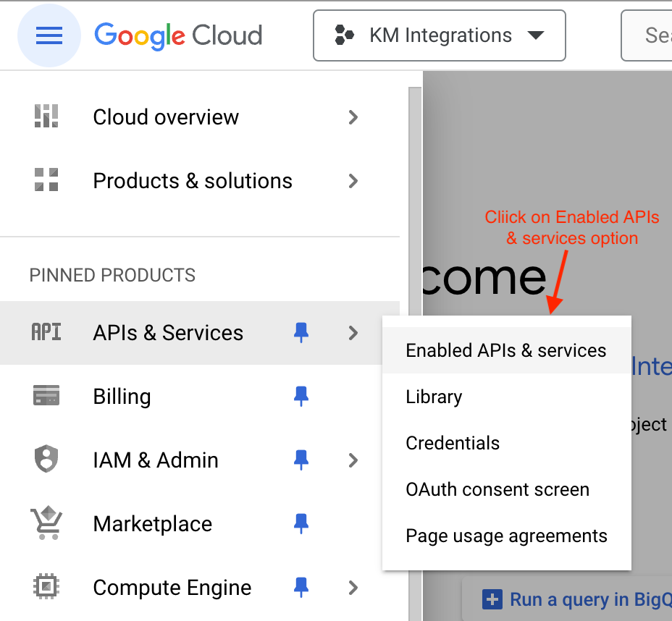Image resolution: width=672 pixels, height=621 pixels.
Task: Open Cloud overview menu item
Action: point(200,117)
